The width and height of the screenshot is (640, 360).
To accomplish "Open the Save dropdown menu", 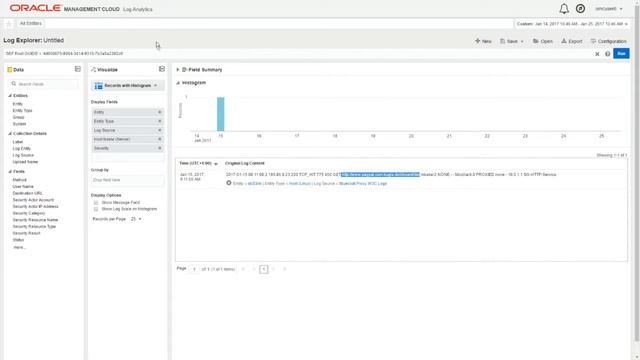I will (x=512, y=41).
